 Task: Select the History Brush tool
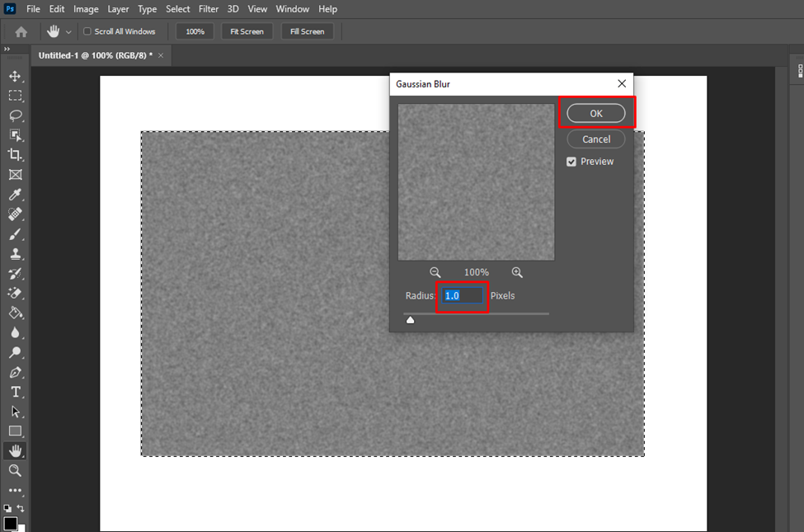(15, 274)
